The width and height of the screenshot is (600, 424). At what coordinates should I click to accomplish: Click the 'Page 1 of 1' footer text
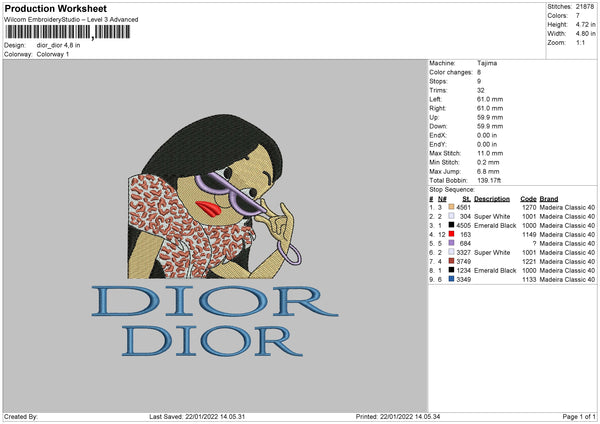[x=579, y=416]
